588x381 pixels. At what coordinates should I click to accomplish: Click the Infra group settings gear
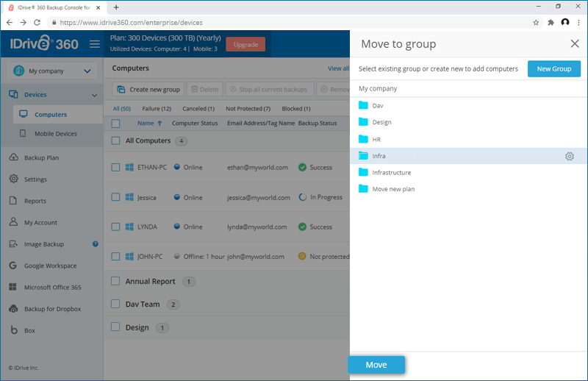point(569,156)
